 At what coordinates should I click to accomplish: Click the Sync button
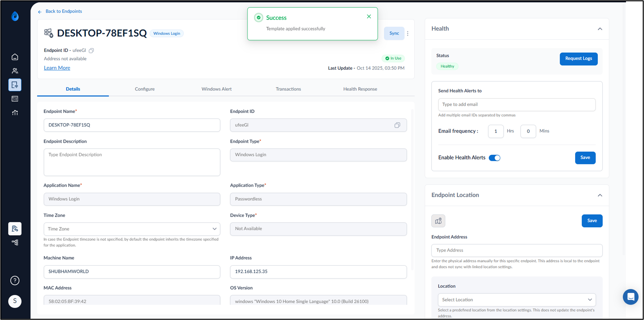(x=394, y=33)
